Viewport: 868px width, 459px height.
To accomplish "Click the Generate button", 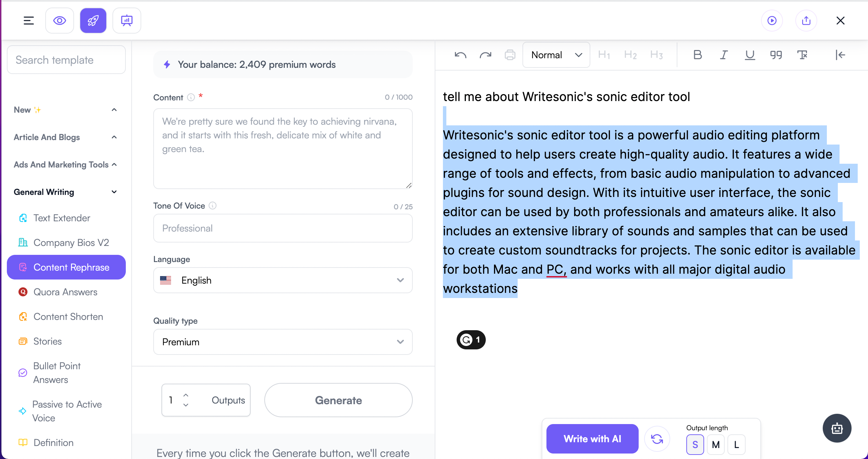I will [338, 400].
